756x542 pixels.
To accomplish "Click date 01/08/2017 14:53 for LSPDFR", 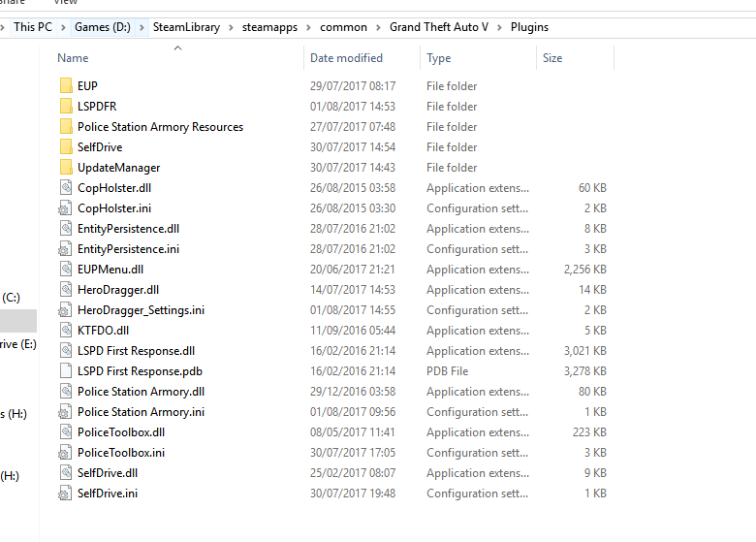I will [x=353, y=106].
